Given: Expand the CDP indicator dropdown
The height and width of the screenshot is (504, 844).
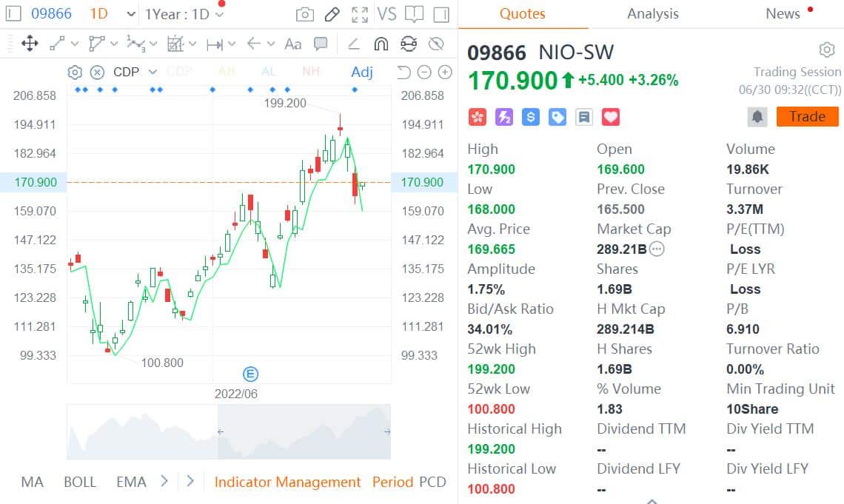Looking at the screenshot, I should pos(152,72).
